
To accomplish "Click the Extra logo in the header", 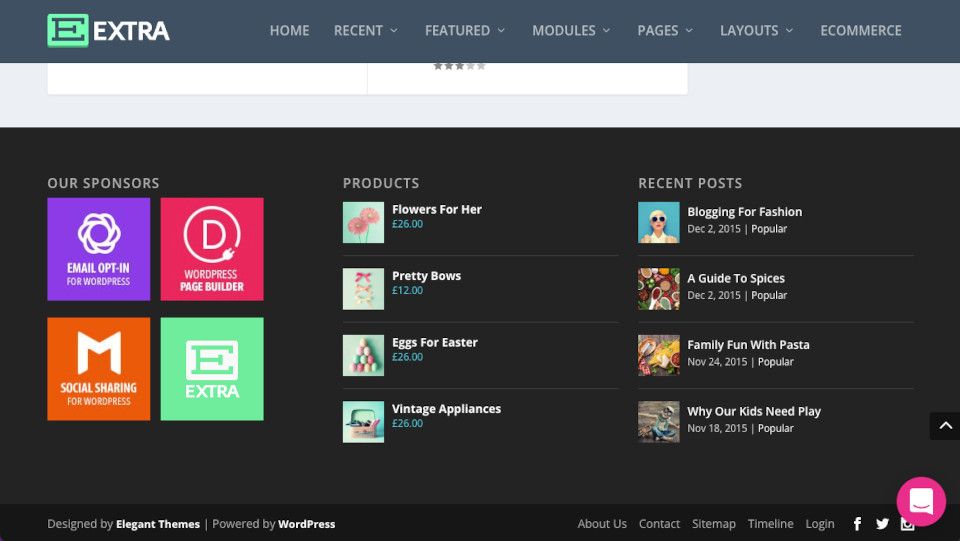I will point(108,30).
